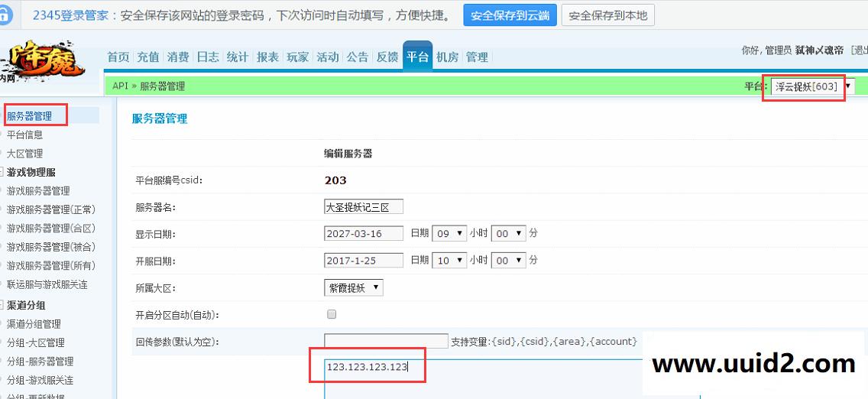The image size is (868, 399).
Task: Open 渠道分组管理 sidebar link
Action: coord(34,324)
